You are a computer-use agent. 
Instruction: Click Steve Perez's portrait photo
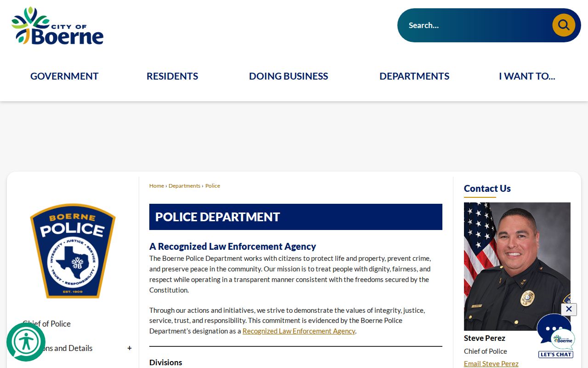pos(517,266)
